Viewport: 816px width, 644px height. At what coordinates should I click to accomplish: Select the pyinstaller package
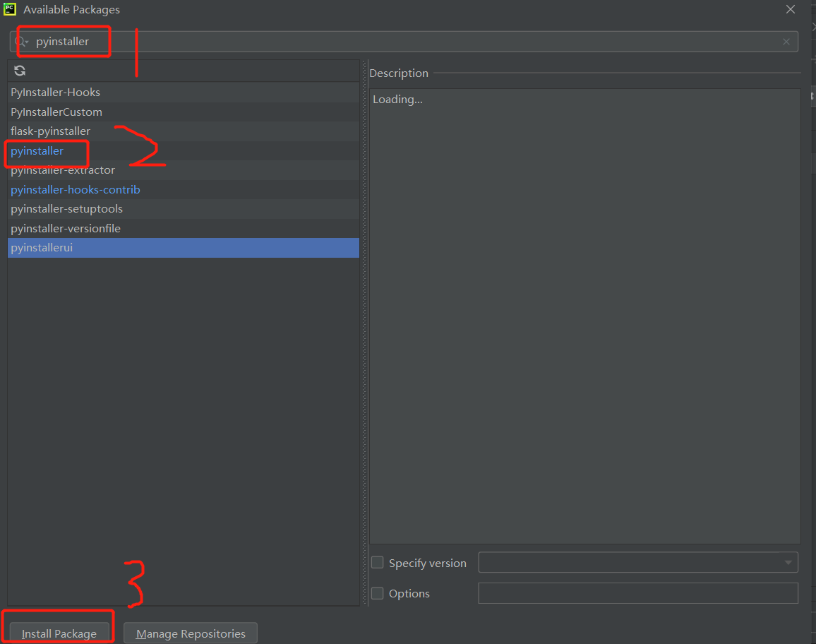click(184, 151)
